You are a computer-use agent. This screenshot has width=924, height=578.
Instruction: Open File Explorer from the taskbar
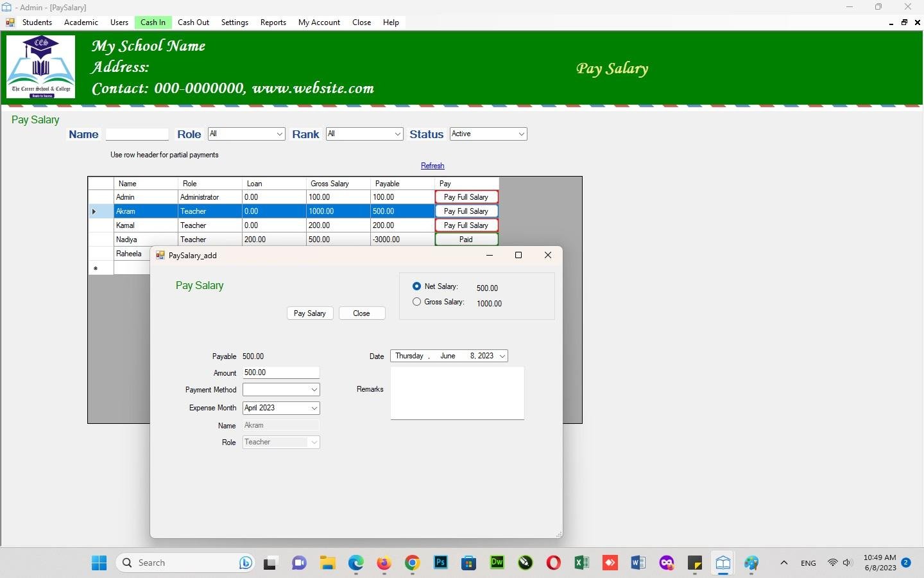(x=327, y=563)
